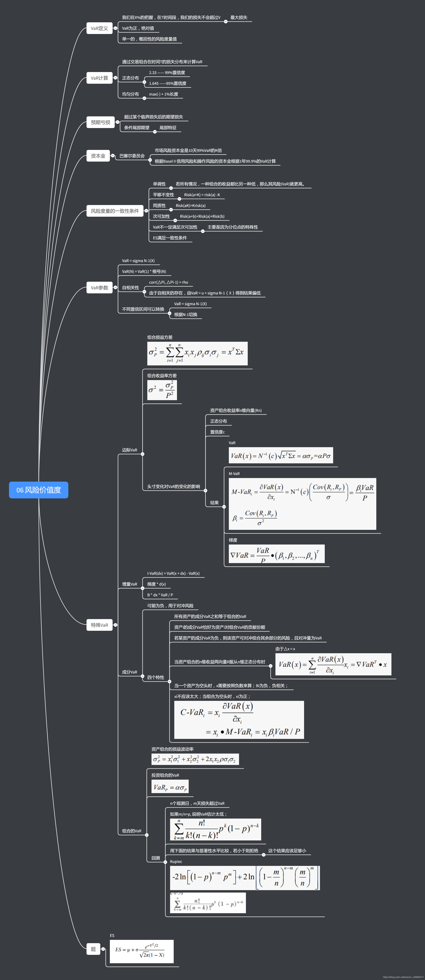Collapse the 风险度量的一致性条件 branch toggle

point(146,211)
